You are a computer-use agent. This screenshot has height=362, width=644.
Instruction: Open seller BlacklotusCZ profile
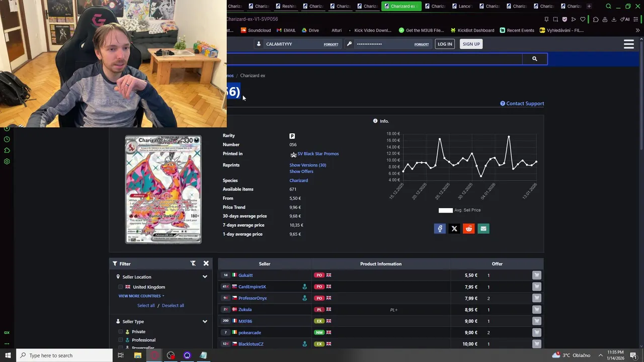tap(251, 344)
